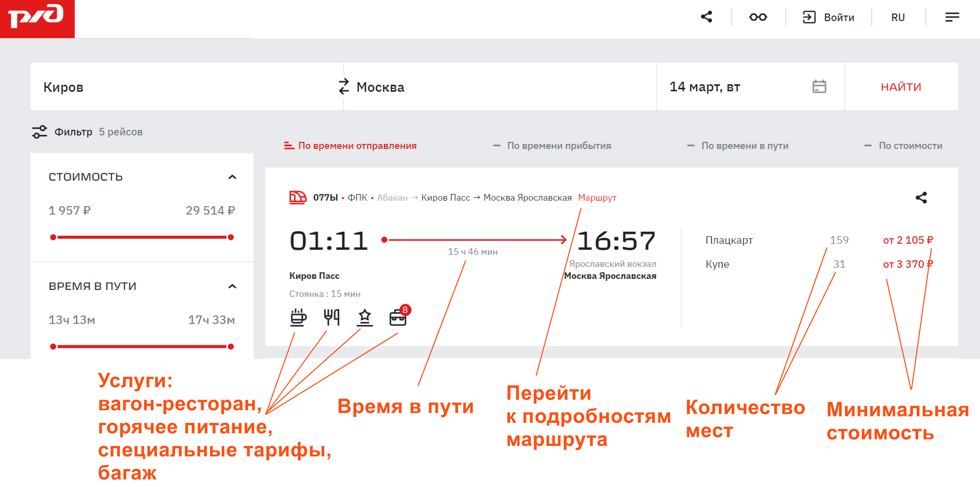The width and height of the screenshot is (980, 487).
Task: Click the Киров departure field
Action: (186, 87)
